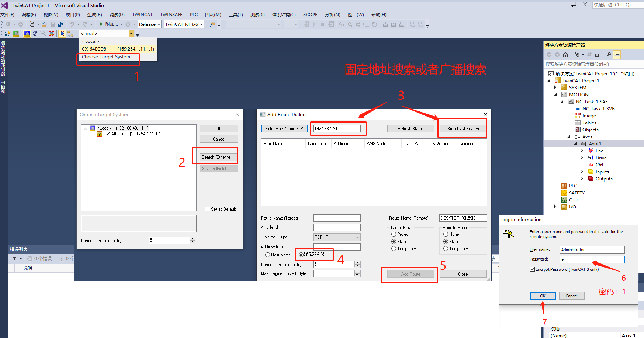Expand the SYSTEM tree node

click(x=555, y=88)
